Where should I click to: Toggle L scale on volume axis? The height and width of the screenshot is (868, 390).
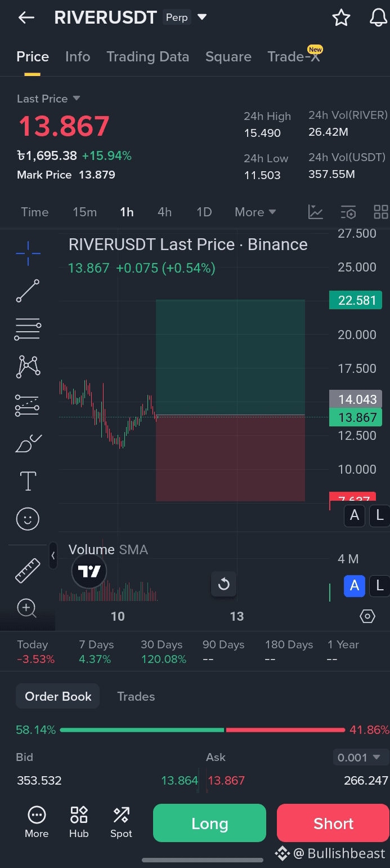tap(380, 586)
